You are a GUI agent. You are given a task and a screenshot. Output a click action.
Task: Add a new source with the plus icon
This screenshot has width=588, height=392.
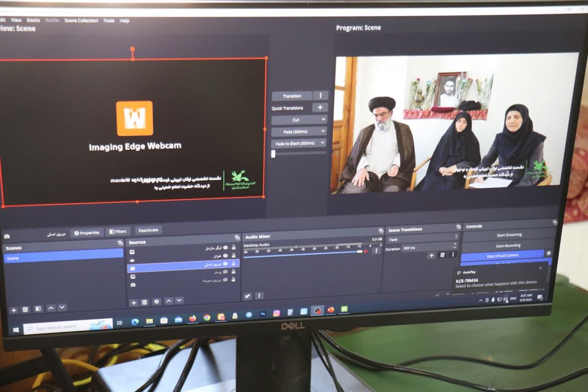tap(134, 302)
